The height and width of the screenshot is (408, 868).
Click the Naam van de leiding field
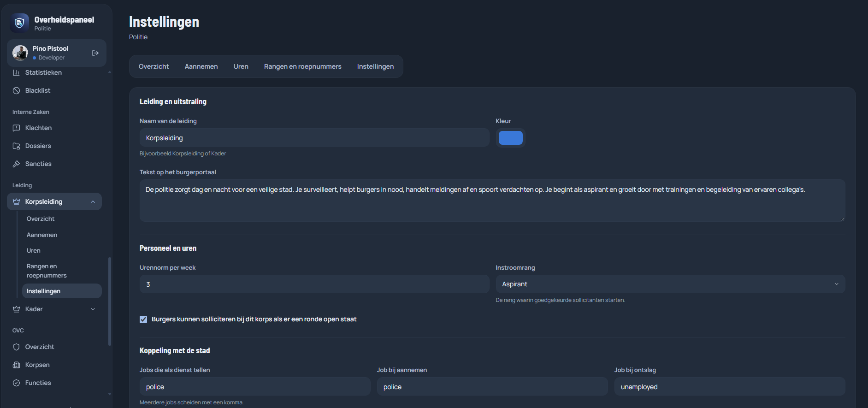pos(314,137)
